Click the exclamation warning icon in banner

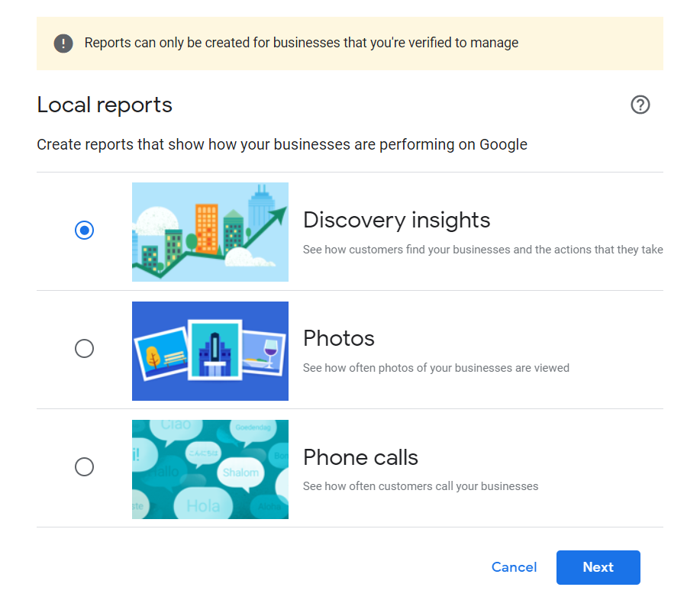(63, 44)
